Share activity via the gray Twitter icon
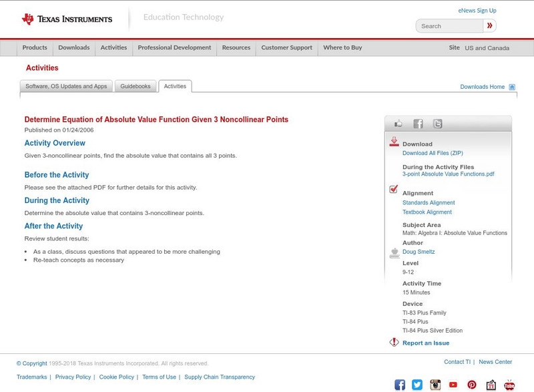This screenshot has height=392, width=534. pyautogui.click(x=438, y=124)
